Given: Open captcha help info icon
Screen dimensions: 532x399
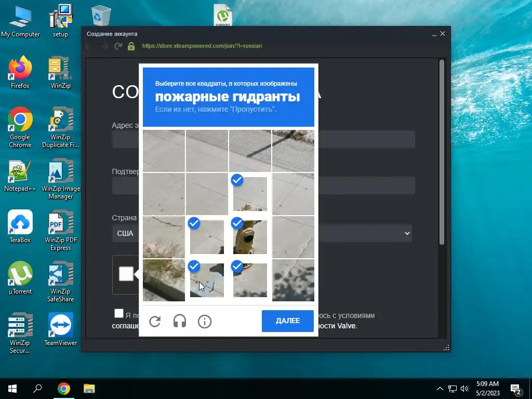Looking at the screenshot, I should (205, 321).
